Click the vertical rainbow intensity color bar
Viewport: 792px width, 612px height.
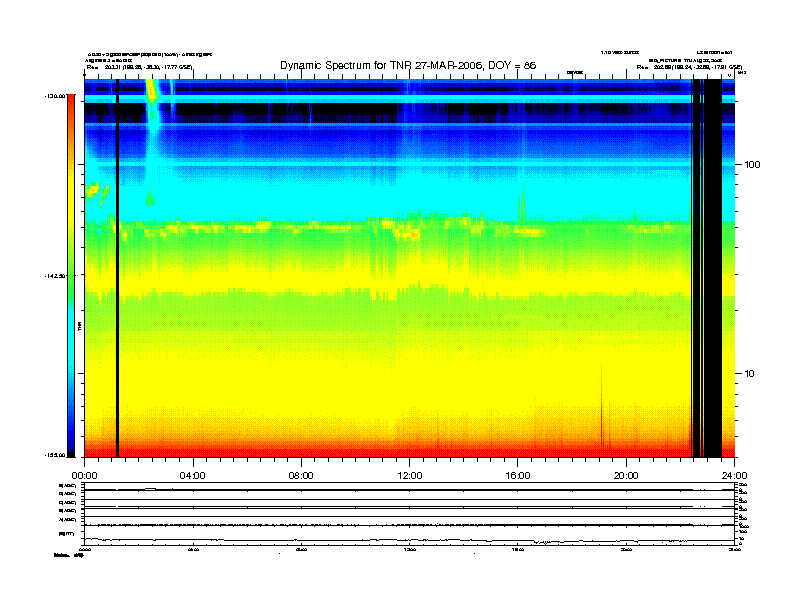[x=71, y=275]
